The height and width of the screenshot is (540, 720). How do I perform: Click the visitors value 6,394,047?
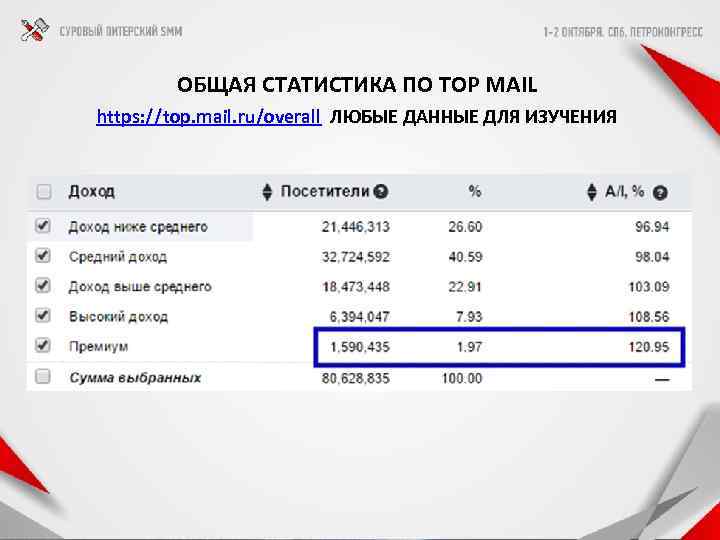[360, 316]
